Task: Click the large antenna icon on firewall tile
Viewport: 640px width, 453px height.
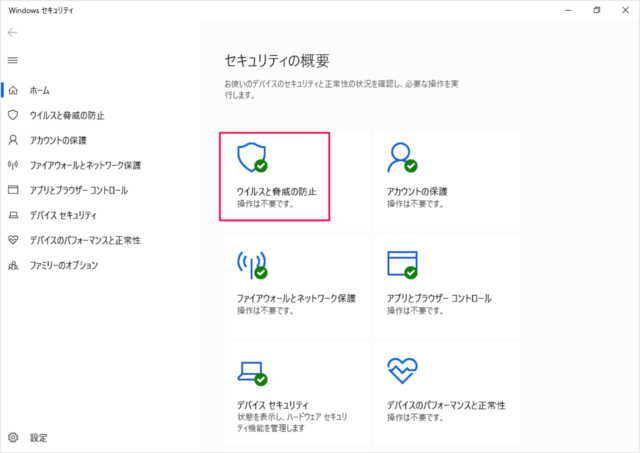Action: coord(252,264)
